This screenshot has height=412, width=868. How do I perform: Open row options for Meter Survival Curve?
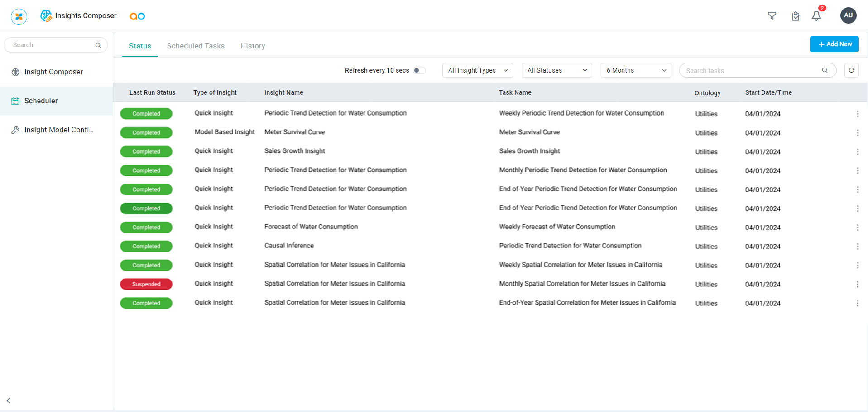[857, 133]
